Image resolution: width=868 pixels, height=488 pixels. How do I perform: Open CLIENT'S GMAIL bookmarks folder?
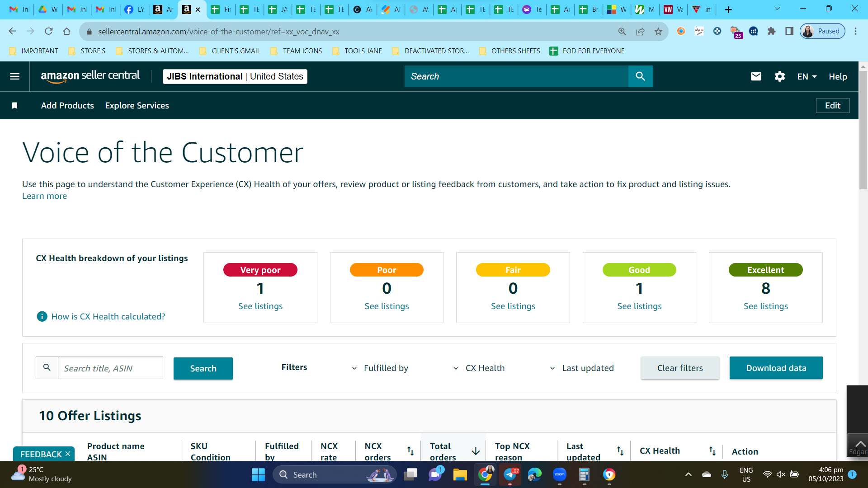click(x=230, y=51)
